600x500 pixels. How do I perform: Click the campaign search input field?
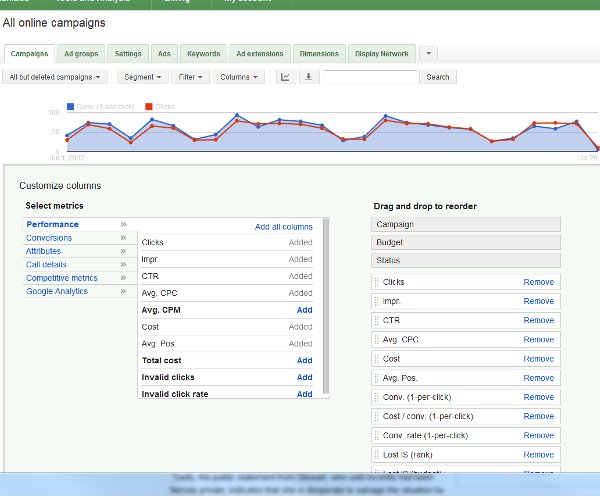370,77
